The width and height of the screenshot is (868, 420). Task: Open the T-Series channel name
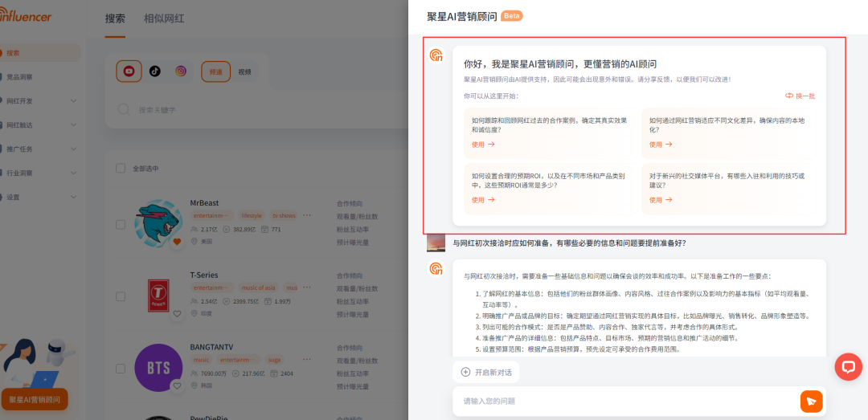204,275
